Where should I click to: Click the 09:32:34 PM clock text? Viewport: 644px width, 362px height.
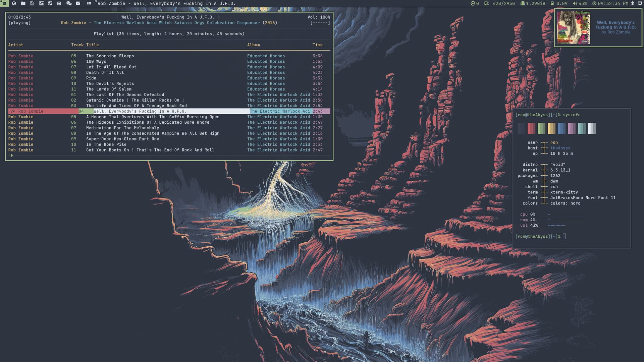pyautogui.click(x=613, y=3)
